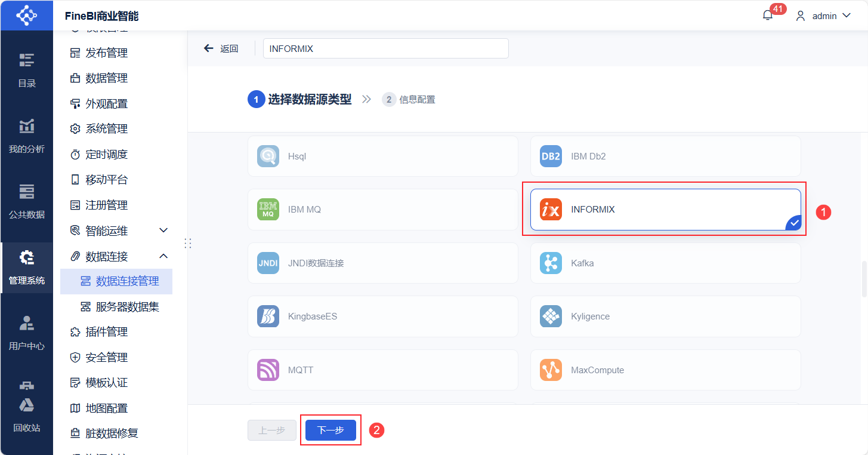Screen dimensions: 868x455
Task: Select the MaxCompute icon
Action: pyautogui.click(x=551, y=370)
